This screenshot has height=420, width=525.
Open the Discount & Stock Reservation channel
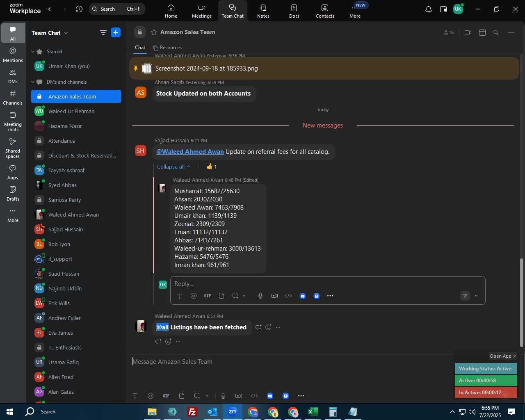click(76, 155)
